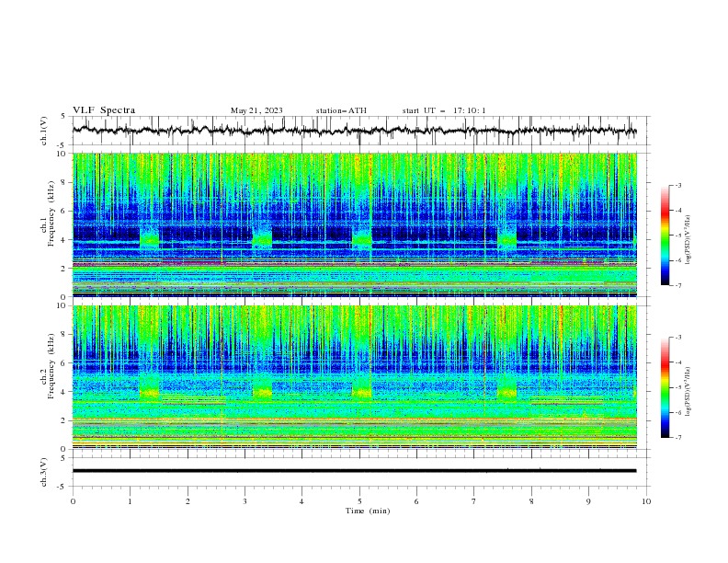Click the ch.1 "Frequency (kHz)" axis label
Image resolution: width=728 pixels, height=563 pixels.
click(51, 213)
